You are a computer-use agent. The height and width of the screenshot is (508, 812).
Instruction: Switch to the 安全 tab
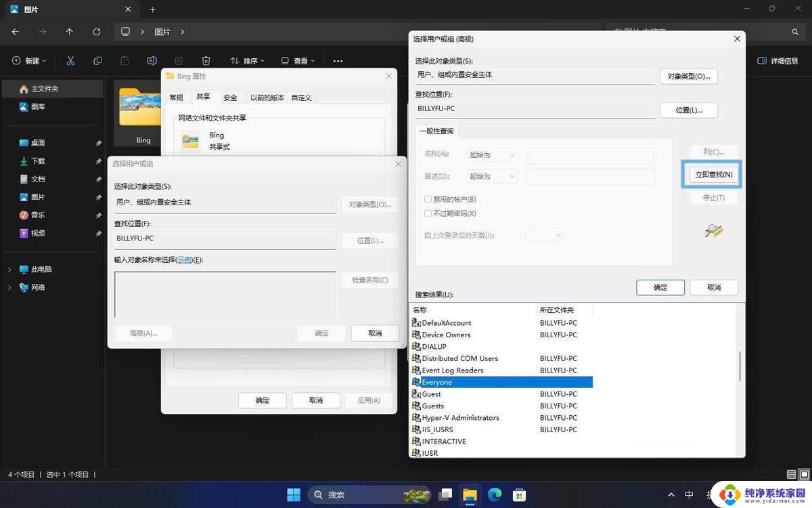point(230,98)
